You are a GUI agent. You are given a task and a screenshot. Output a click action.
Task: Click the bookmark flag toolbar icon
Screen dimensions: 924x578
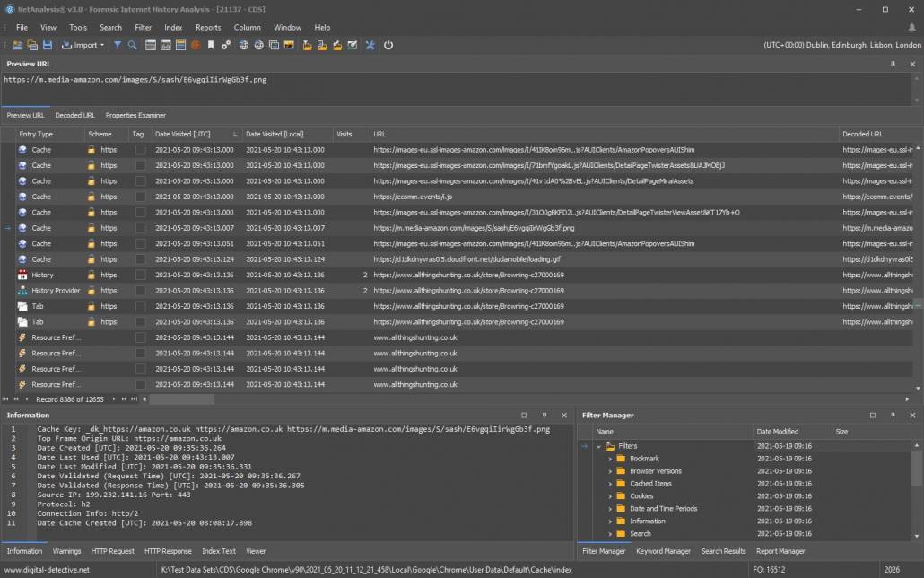(211, 45)
